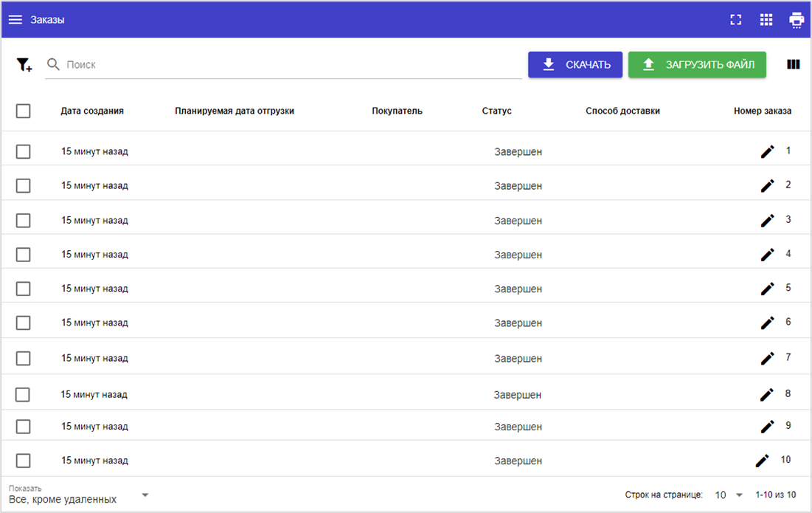Image resolution: width=812 pixels, height=513 pixels.
Task: Toggle fullscreen mode icon
Action: point(735,20)
